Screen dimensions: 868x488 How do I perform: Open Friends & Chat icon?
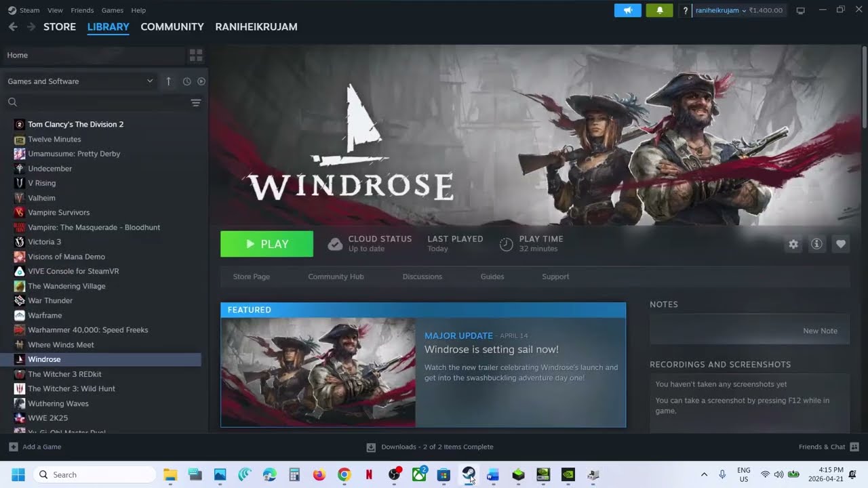(854, 447)
